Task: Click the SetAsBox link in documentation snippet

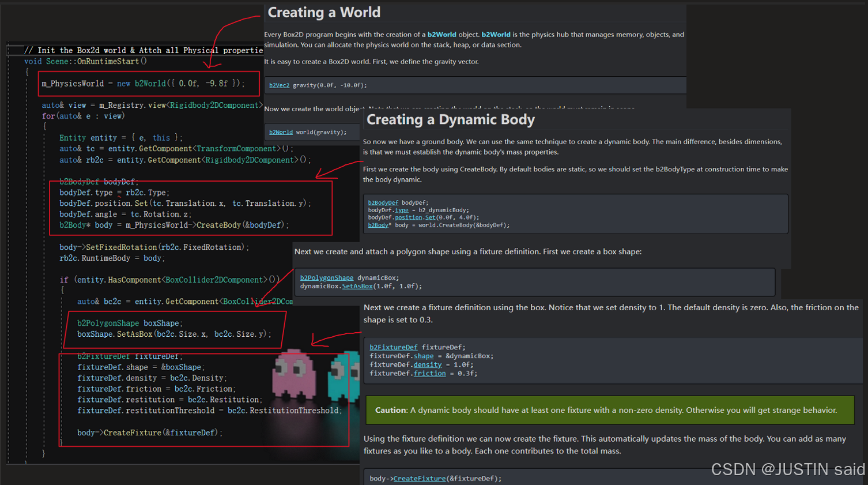Action: [357, 286]
